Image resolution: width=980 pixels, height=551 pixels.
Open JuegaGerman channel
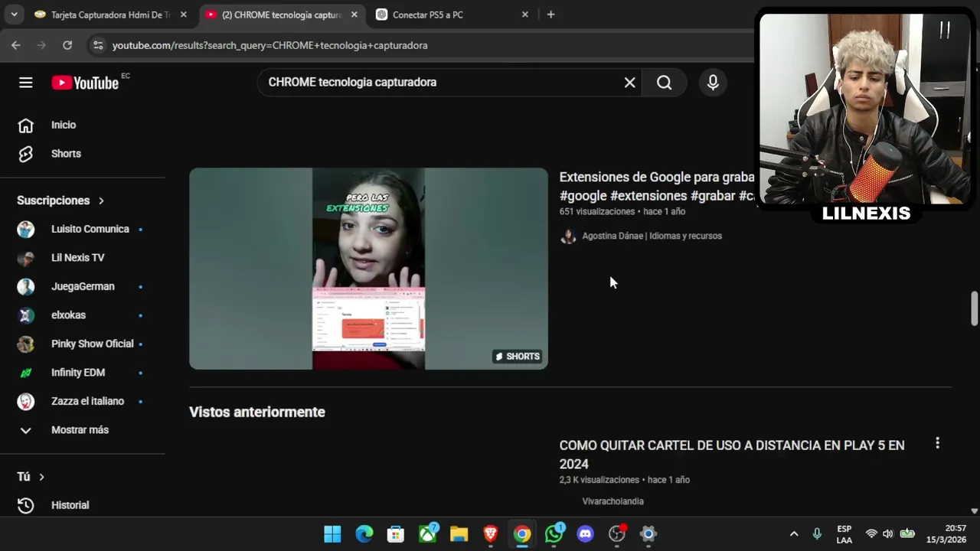(x=83, y=286)
